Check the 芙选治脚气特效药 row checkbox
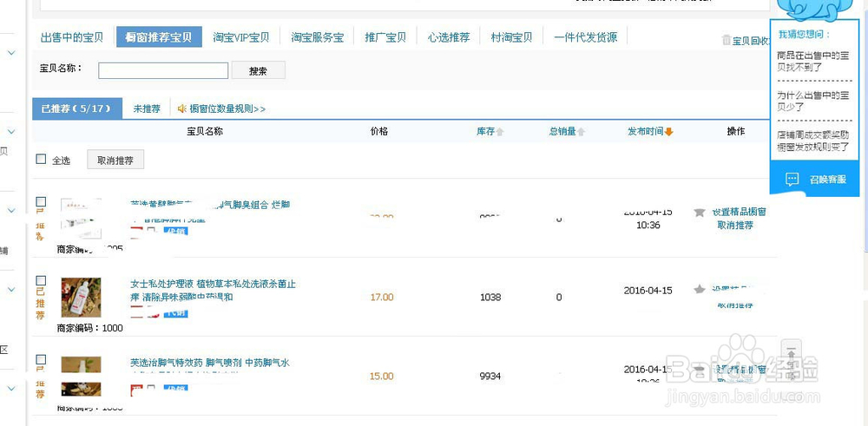The image size is (868, 426). (x=41, y=359)
